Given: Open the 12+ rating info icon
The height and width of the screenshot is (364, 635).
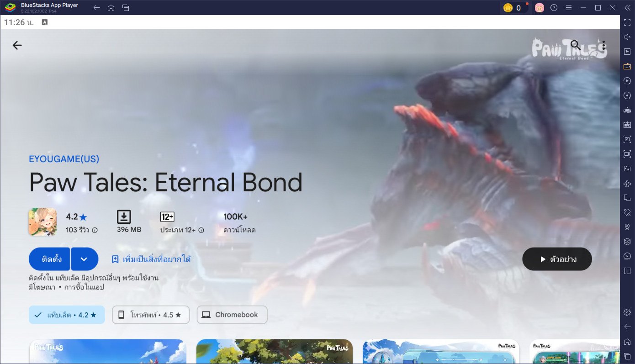Looking at the screenshot, I should pos(201,230).
